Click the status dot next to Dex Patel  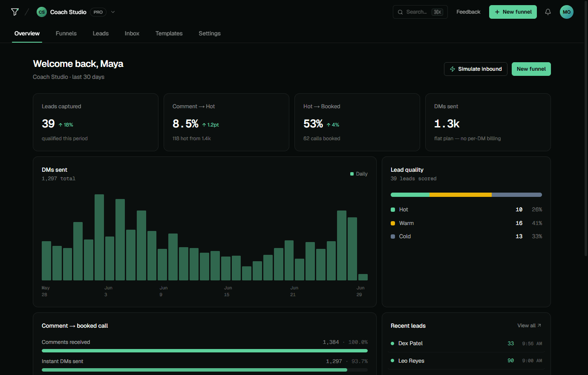click(392, 343)
